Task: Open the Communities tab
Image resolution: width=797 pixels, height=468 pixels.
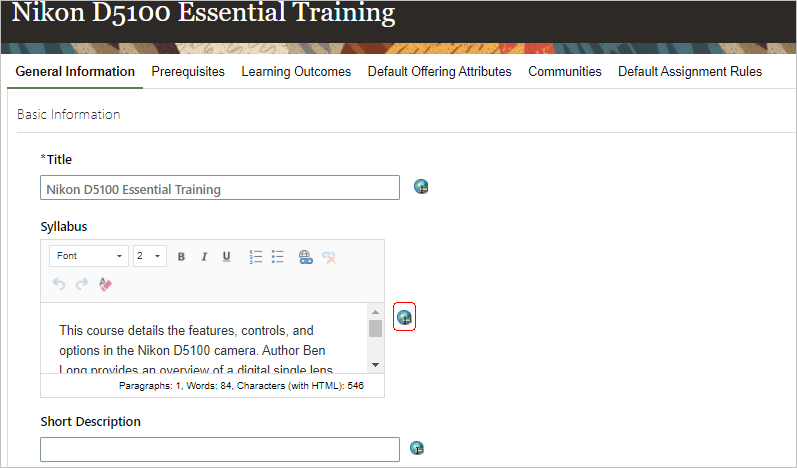Action: click(x=565, y=72)
